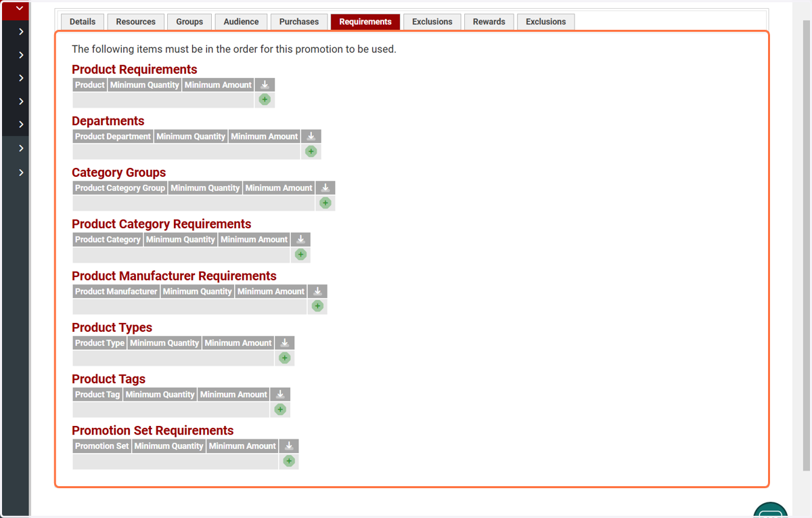Click Minimum Quantity header under Category Groups
The image size is (812, 518).
(206, 188)
